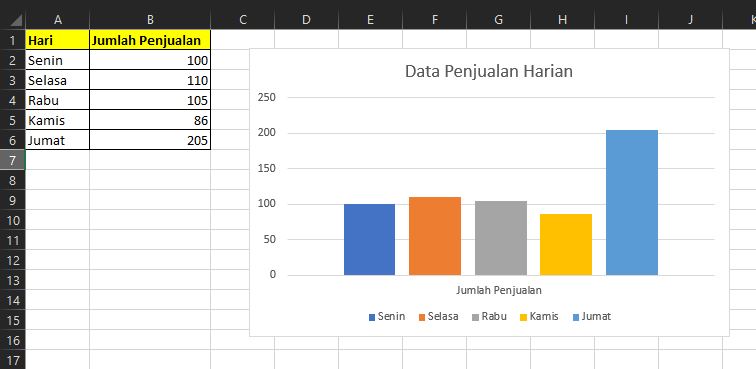Viewport: 756px width, 369px height.
Task: Click the Select All corner triangle
Action: point(15,20)
